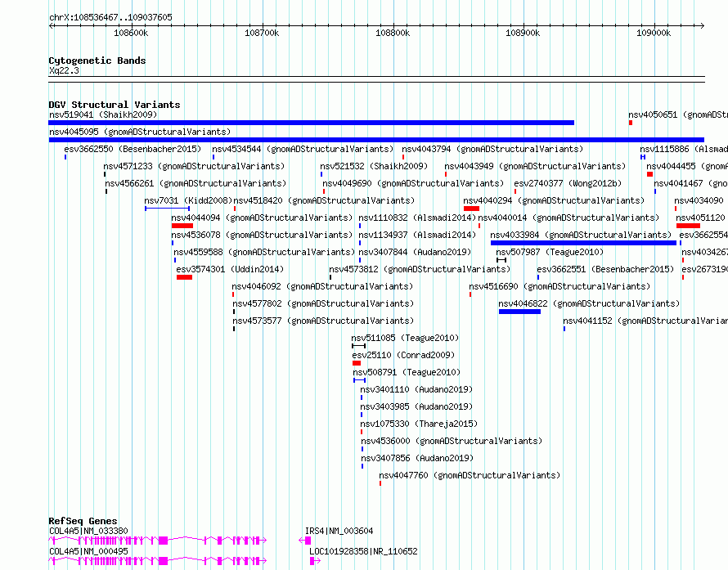Click nsv4577802 variant label

click(x=323, y=303)
